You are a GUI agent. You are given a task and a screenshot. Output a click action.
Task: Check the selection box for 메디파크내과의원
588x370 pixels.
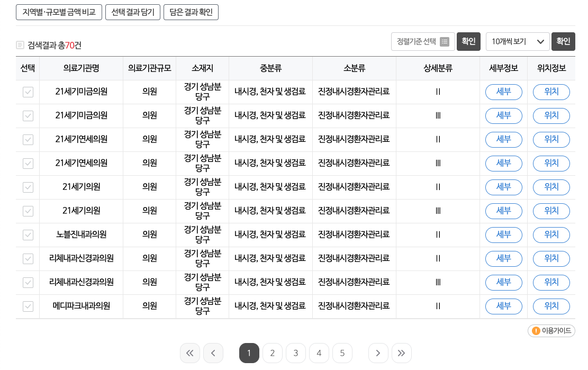click(x=28, y=306)
